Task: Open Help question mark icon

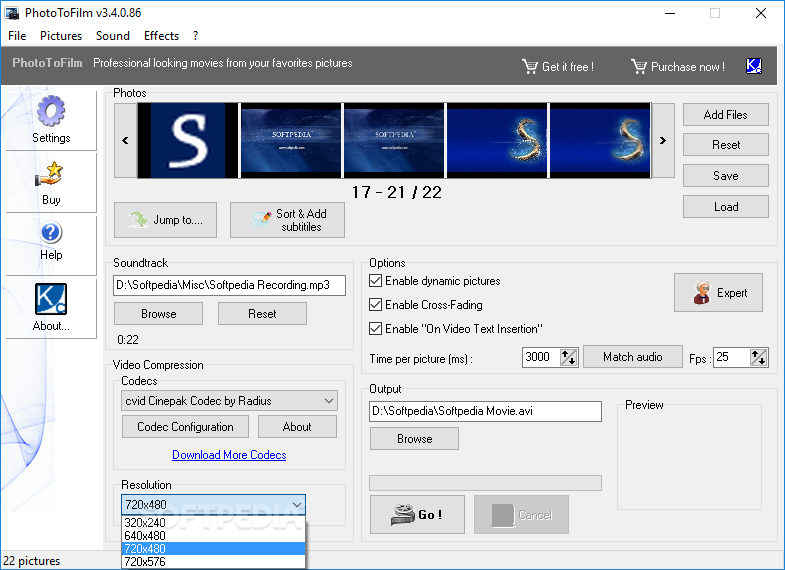Action: [x=51, y=233]
